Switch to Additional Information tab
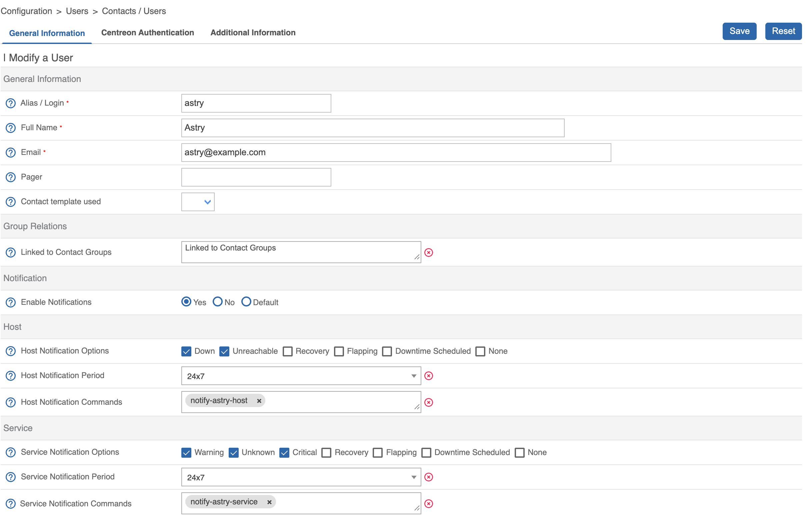The image size is (812, 517). (253, 33)
